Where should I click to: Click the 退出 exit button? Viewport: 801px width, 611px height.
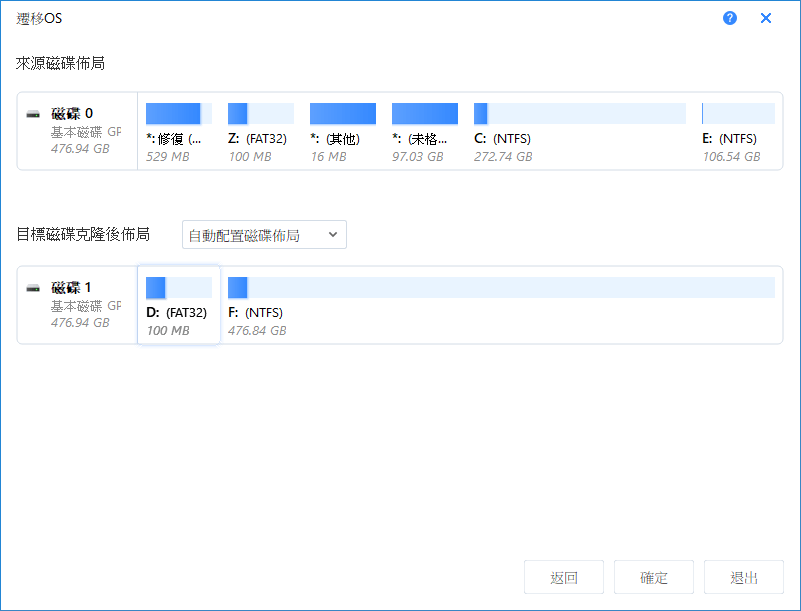(x=743, y=577)
